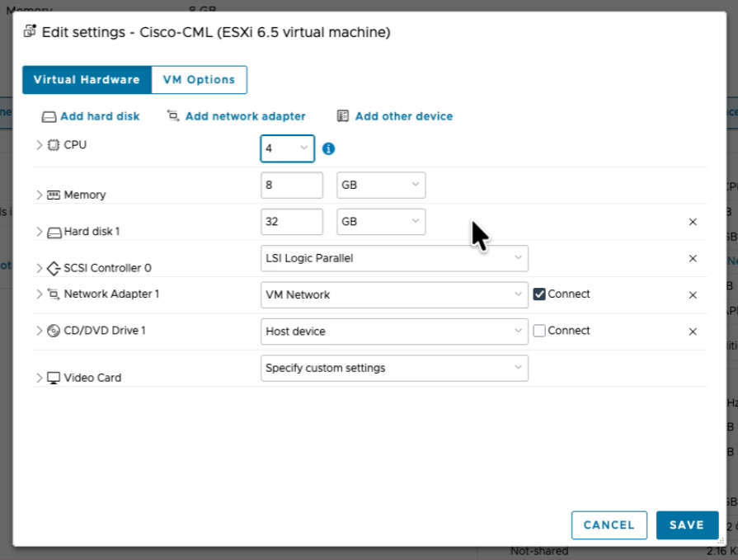
Task: Click the CD/DVD Drive 1 label text
Action: pyautogui.click(x=105, y=331)
